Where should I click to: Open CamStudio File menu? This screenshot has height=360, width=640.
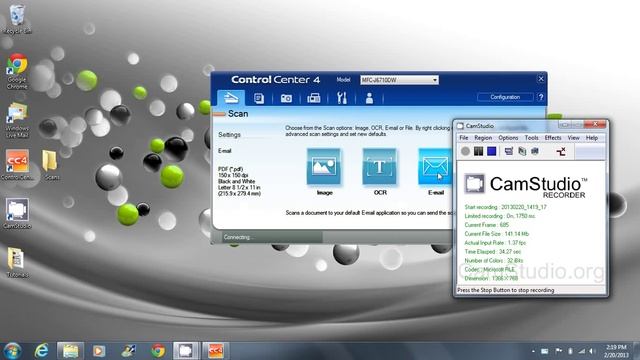pos(464,138)
